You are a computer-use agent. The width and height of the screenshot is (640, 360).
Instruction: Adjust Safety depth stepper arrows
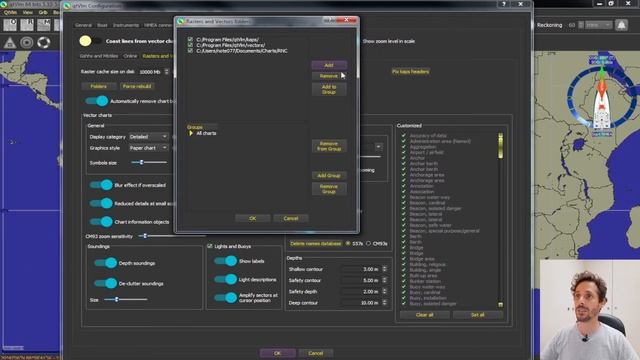(x=384, y=291)
